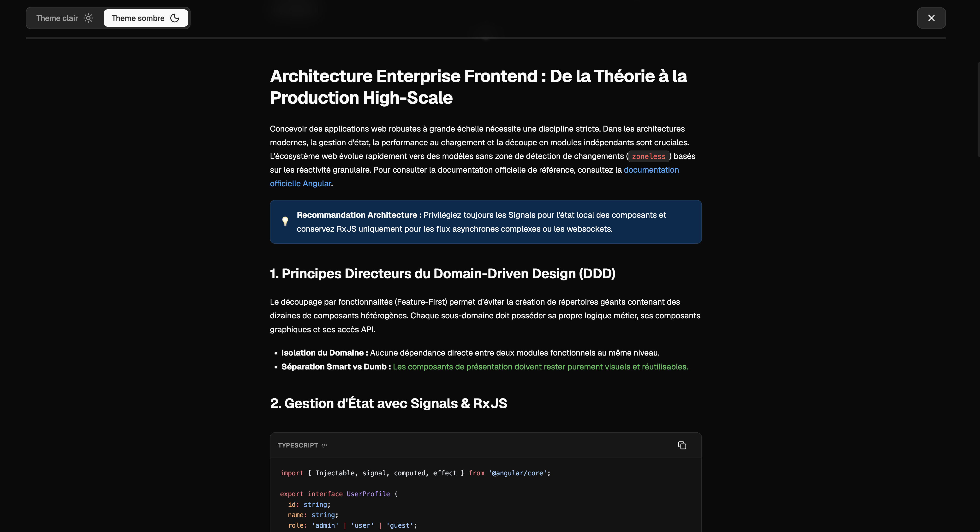Copy the TypeScript code block
The width and height of the screenshot is (980, 532).
[682, 445]
